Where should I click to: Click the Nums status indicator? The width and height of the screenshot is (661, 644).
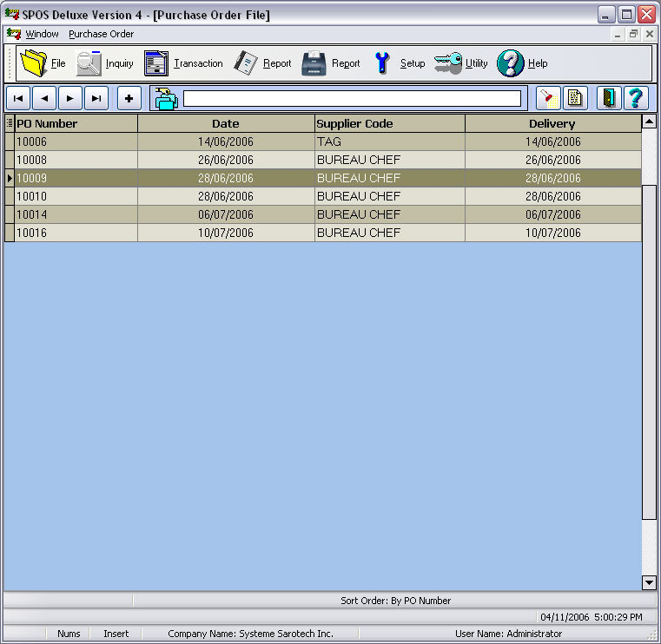pos(69,634)
